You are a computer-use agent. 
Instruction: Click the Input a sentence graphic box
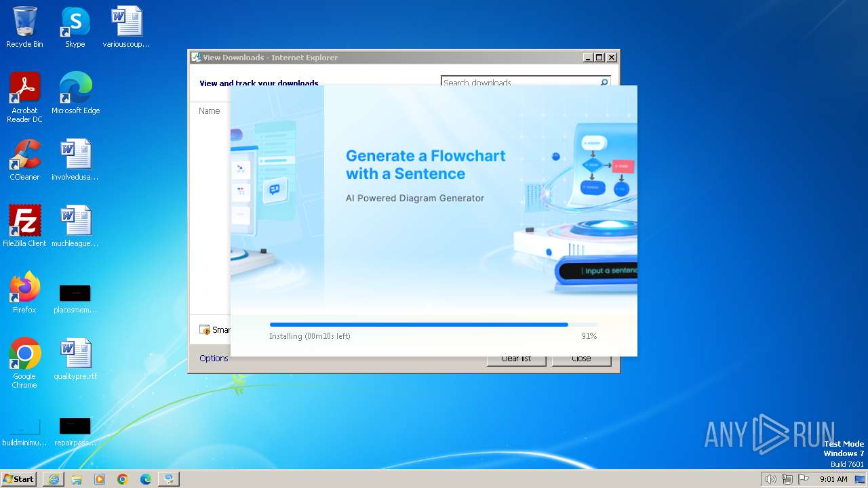pos(597,271)
